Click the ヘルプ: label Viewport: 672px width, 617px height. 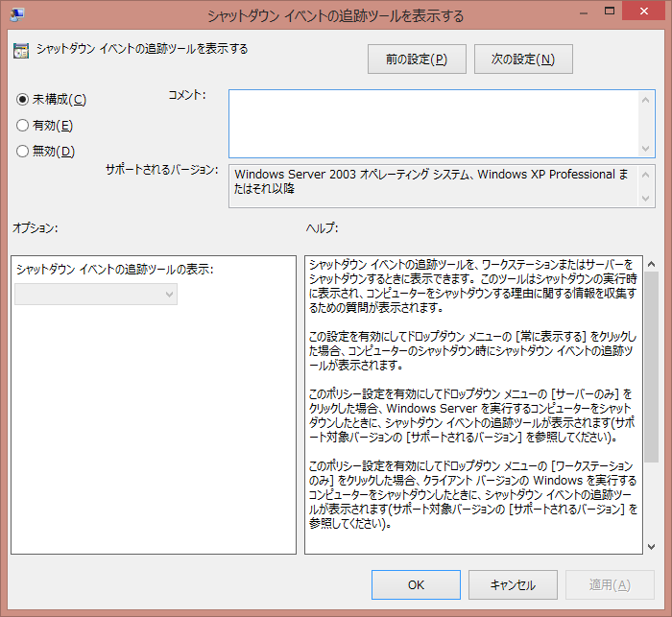(x=322, y=228)
